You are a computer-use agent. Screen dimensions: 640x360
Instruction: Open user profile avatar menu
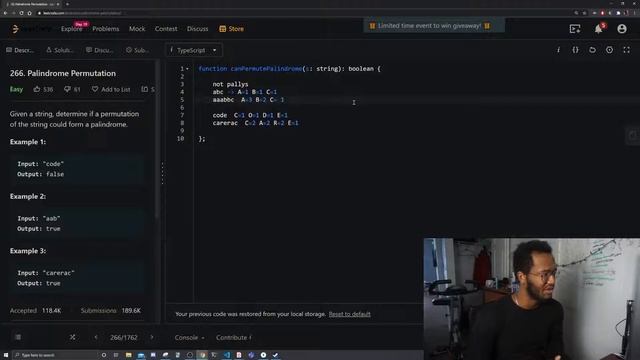[622, 29]
